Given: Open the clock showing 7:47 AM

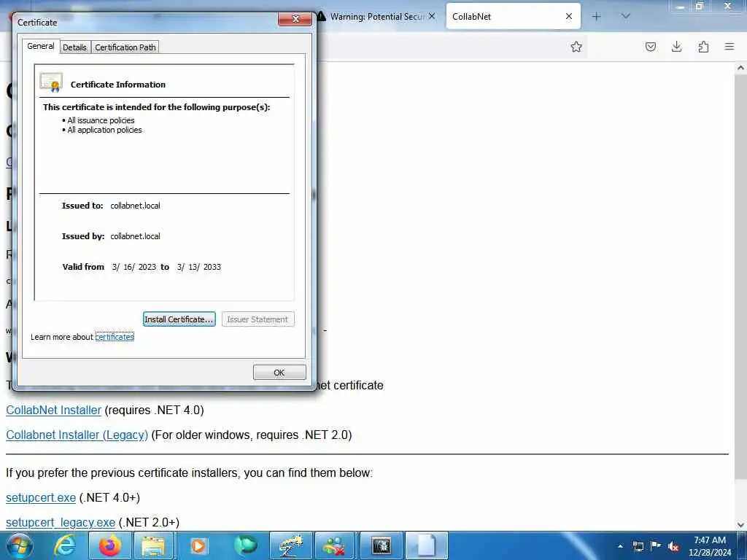Looking at the screenshot, I should (710, 545).
